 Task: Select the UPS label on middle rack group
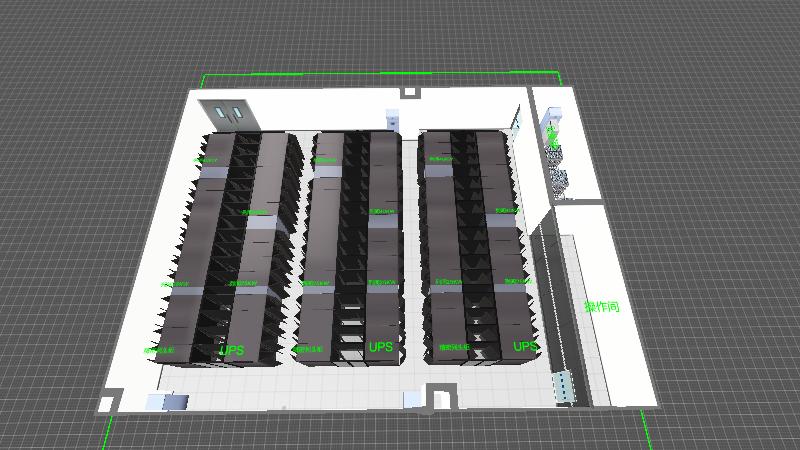coord(381,348)
